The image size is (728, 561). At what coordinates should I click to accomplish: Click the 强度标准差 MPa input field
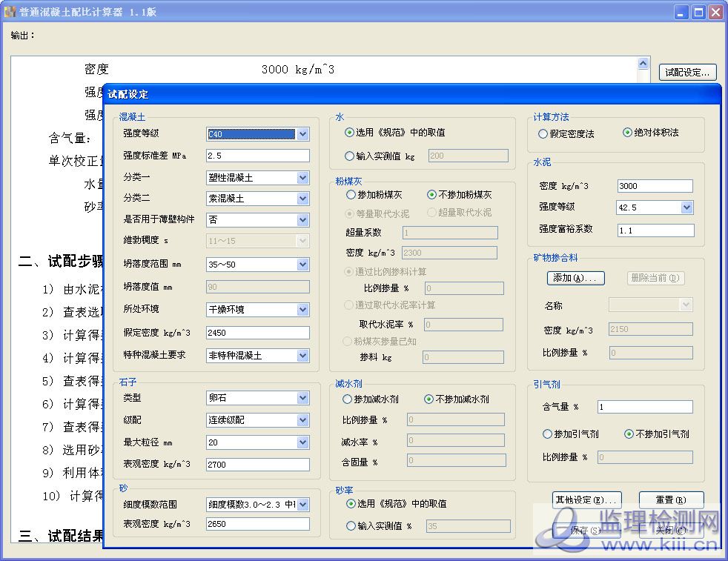click(x=257, y=156)
